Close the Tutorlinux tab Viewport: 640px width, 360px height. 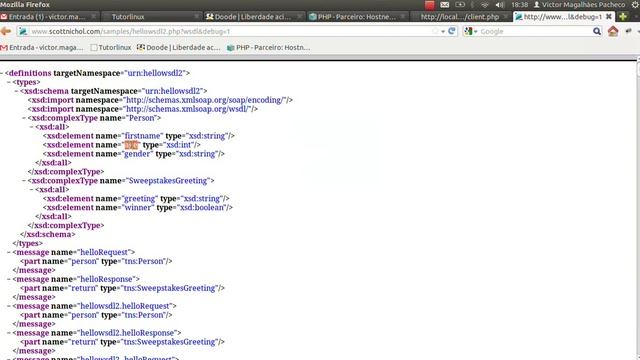point(197,17)
